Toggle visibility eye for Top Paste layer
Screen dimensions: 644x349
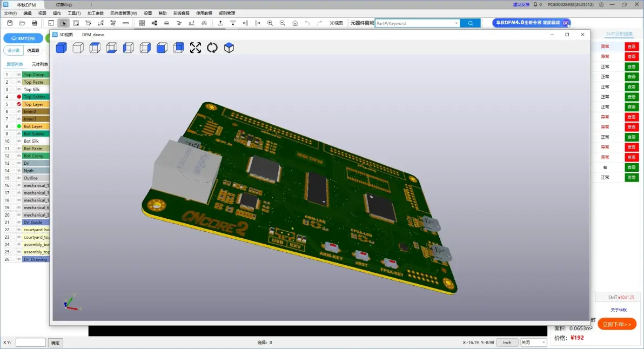19,82
